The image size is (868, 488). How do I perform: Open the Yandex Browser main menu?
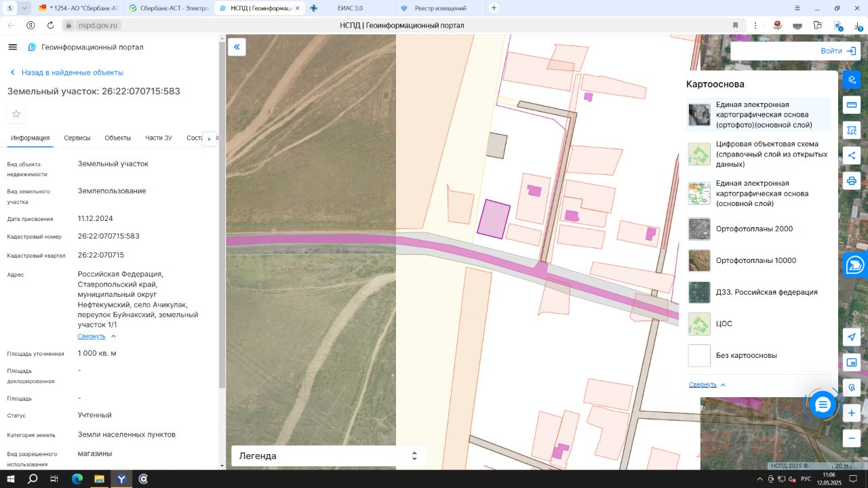tap(797, 8)
